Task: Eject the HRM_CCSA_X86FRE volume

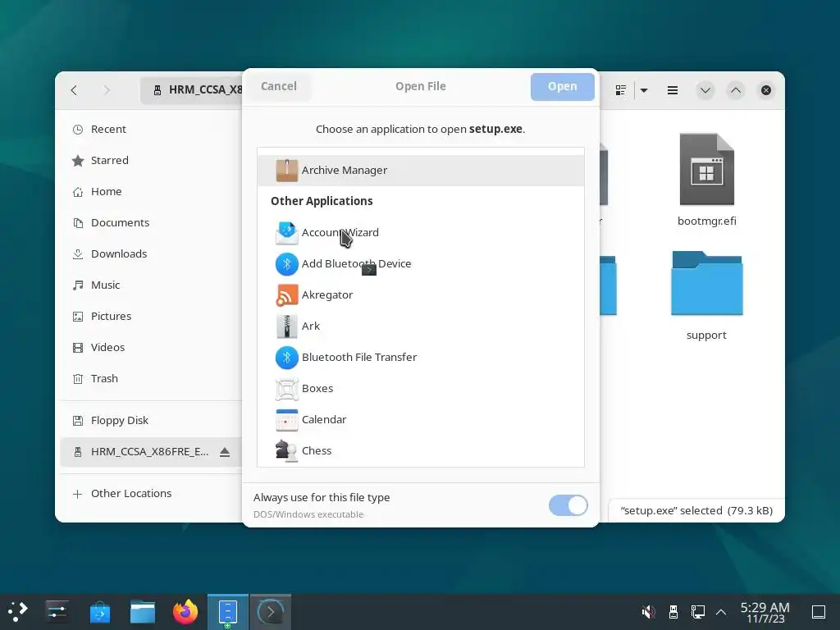Action: coord(225,452)
